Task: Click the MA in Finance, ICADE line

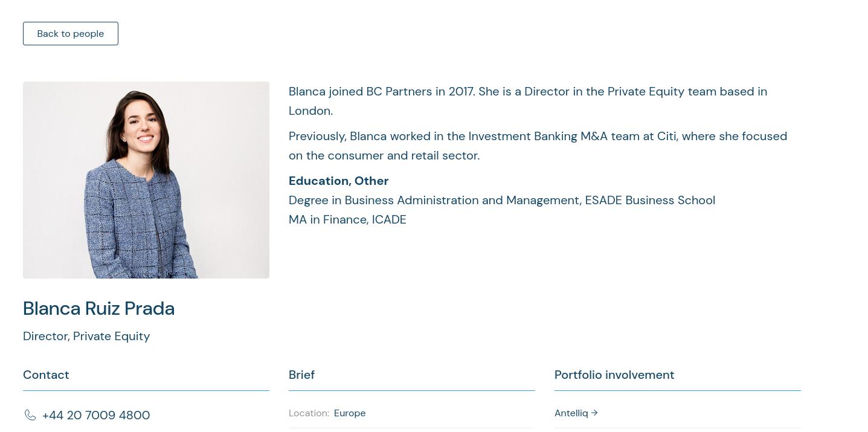Action: (x=347, y=220)
